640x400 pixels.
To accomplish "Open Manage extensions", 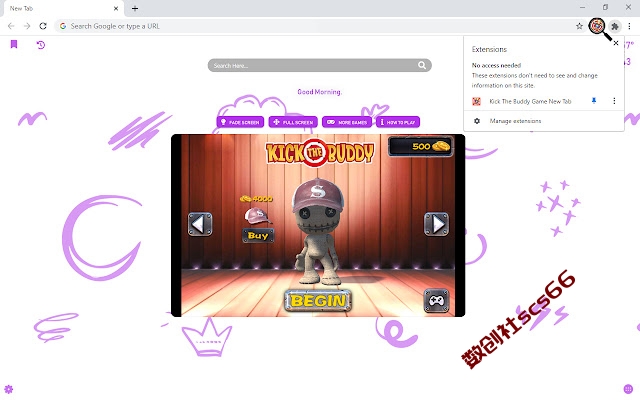I will [x=544, y=121].
